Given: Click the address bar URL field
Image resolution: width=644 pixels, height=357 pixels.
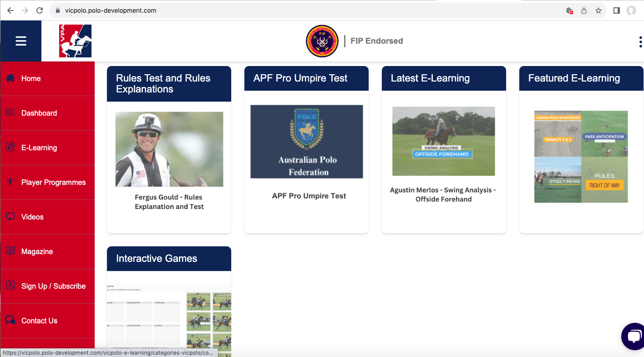Looking at the screenshot, I should (309, 10).
